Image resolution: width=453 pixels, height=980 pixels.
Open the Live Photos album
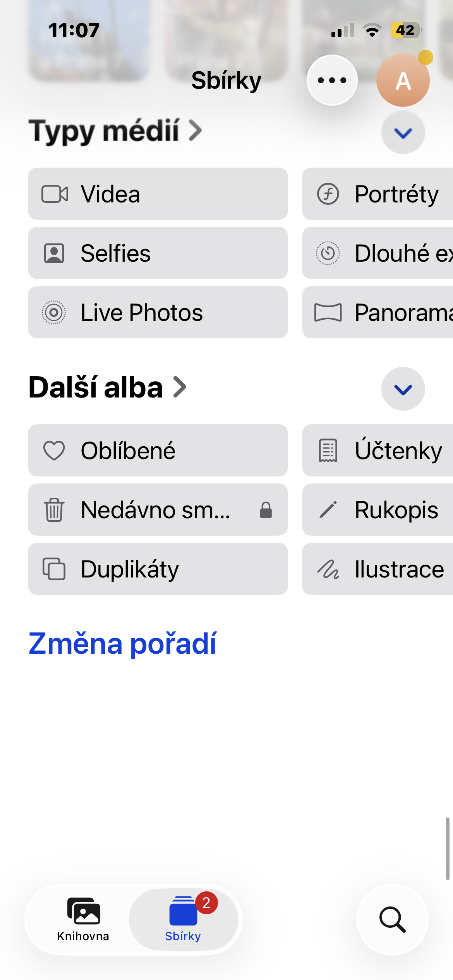pyautogui.click(x=158, y=312)
